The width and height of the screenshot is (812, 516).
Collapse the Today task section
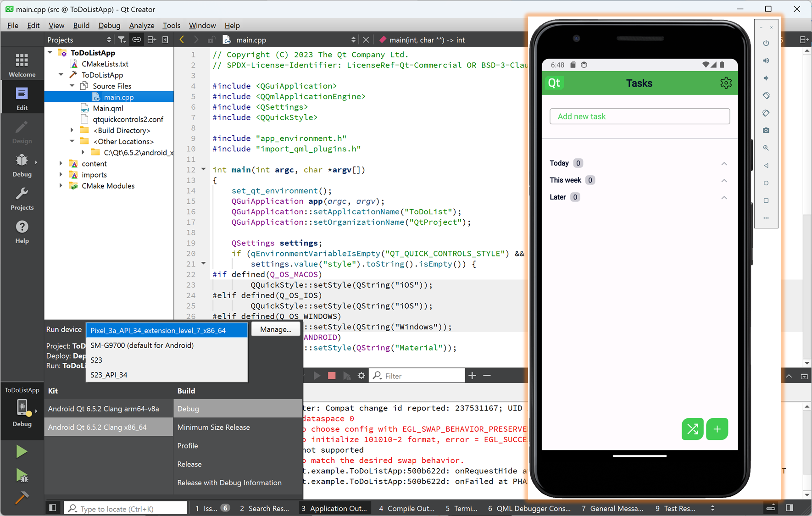click(724, 164)
